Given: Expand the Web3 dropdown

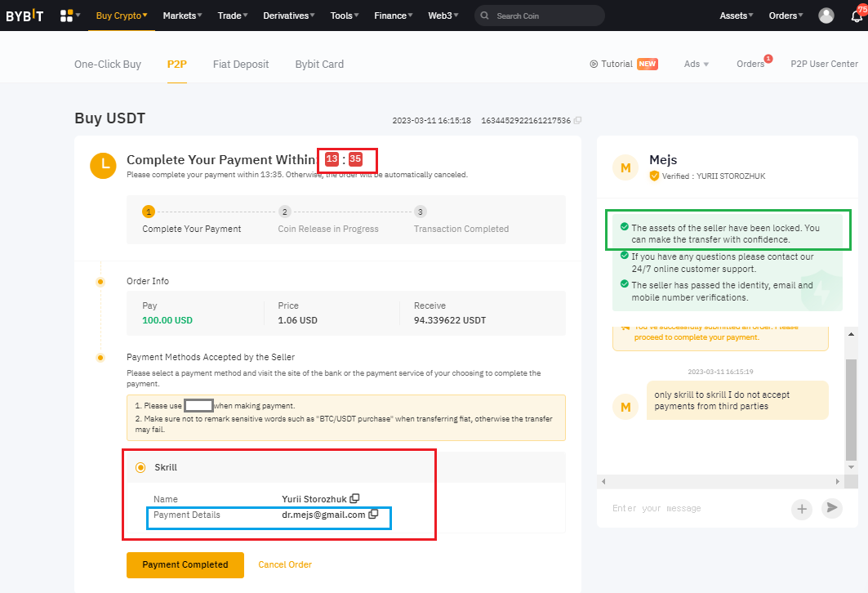Looking at the screenshot, I should click(x=443, y=16).
